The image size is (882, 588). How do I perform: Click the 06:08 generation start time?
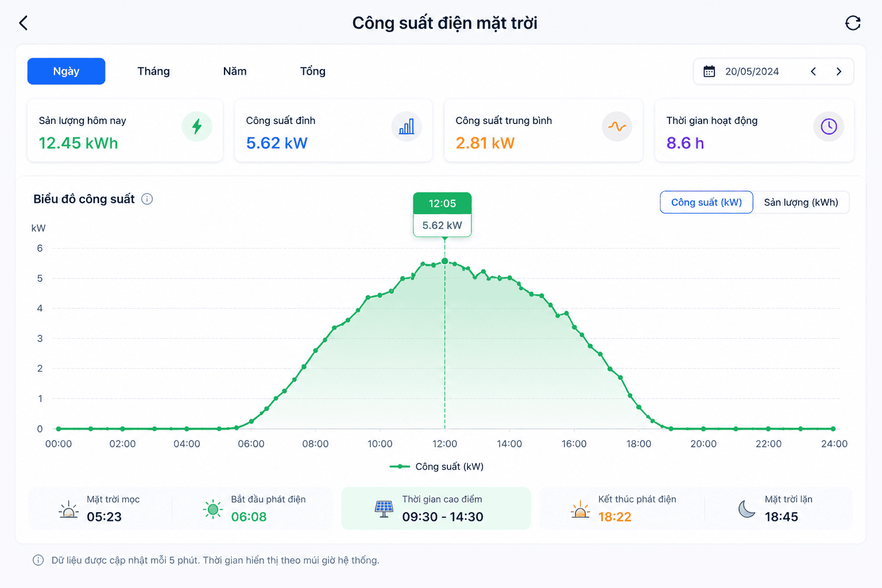[249, 517]
